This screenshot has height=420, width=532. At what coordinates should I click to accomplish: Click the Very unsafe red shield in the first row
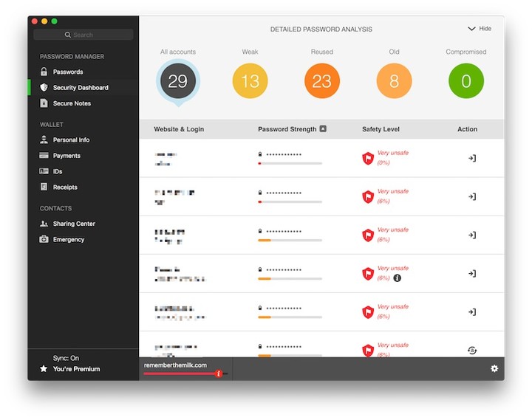point(367,158)
